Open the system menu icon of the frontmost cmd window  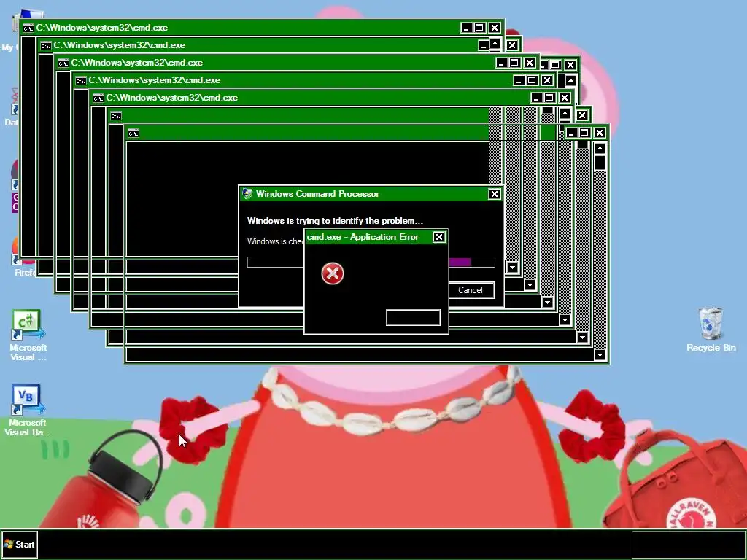(133, 133)
